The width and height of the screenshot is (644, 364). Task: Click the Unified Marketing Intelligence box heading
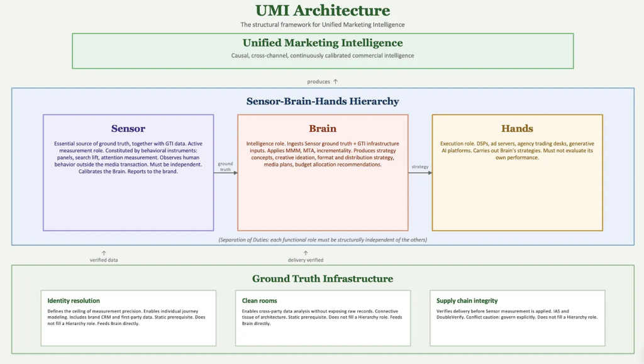pos(323,43)
